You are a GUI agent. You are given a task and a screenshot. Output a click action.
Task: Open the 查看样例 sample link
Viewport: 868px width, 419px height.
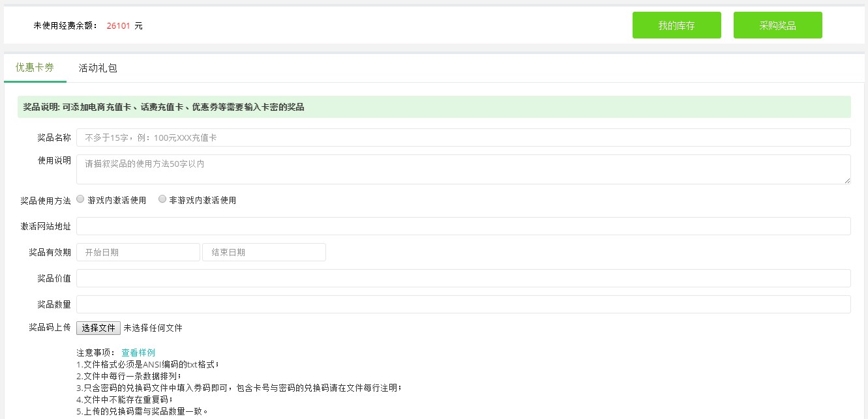point(138,353)
